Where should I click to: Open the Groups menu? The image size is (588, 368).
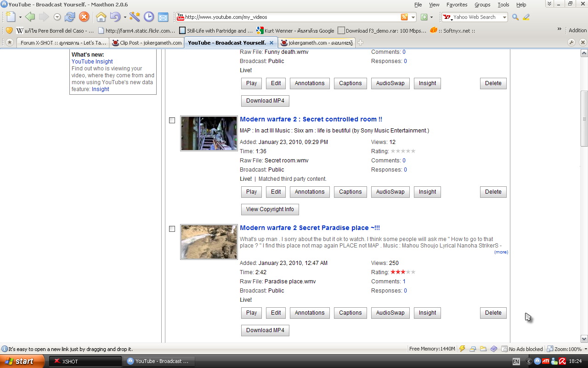(x=482, y=5)
